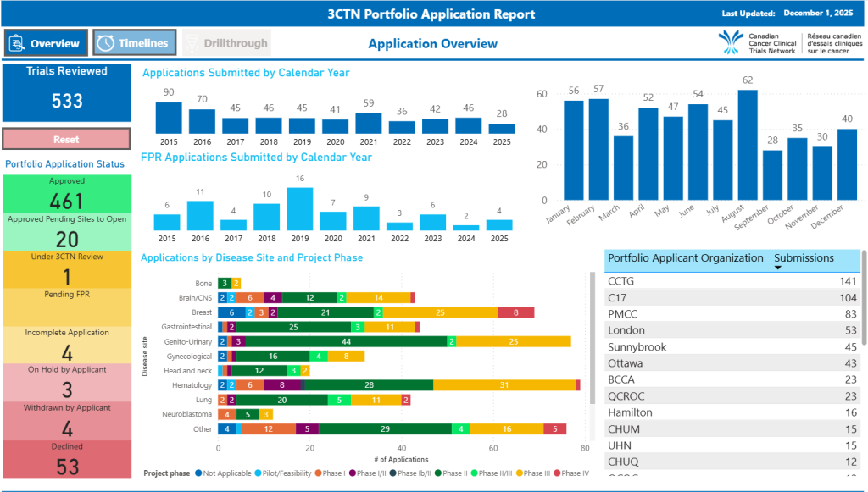Image resolution: width=868 pixels, height=492 pixels.
Task: Toggle the Declined status filter card
Action: 67,459
